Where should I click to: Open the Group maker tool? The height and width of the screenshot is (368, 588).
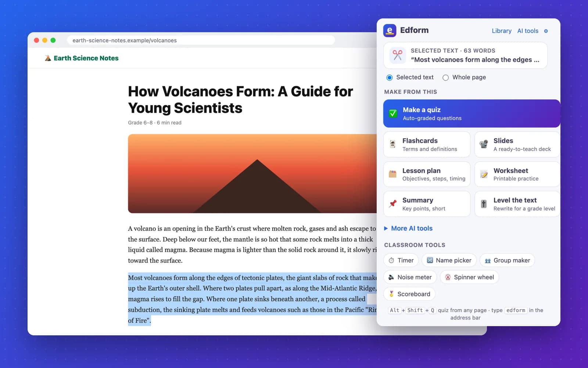(x=507, y=260)
